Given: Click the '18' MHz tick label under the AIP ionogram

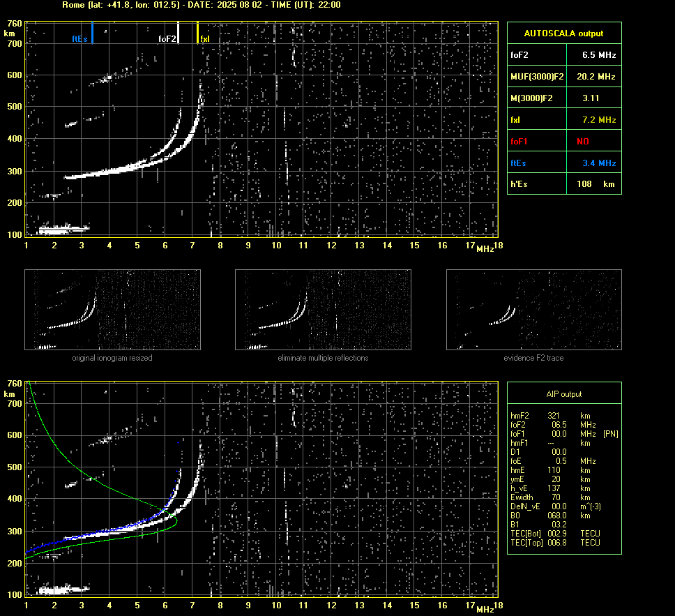Looking at the screenshot, I should tap(498, 606).
